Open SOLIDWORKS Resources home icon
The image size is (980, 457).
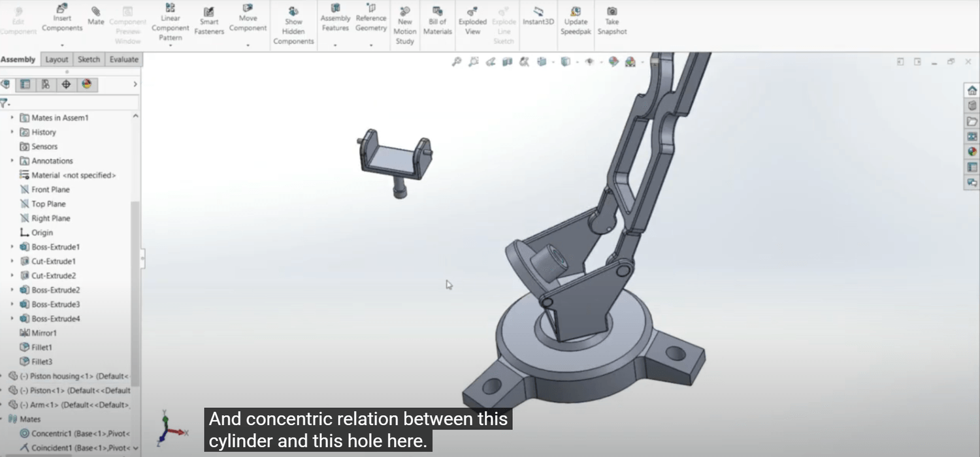pos(972,91)
